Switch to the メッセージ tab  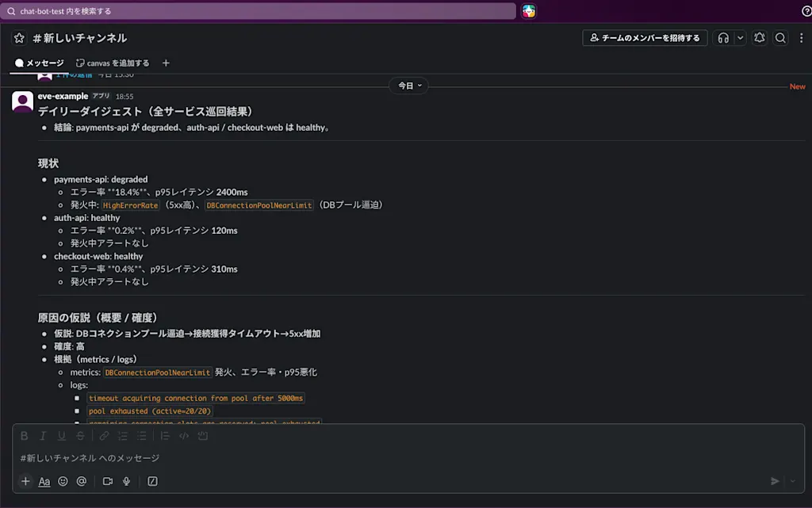pyautogui.click(x=40, y=63)
